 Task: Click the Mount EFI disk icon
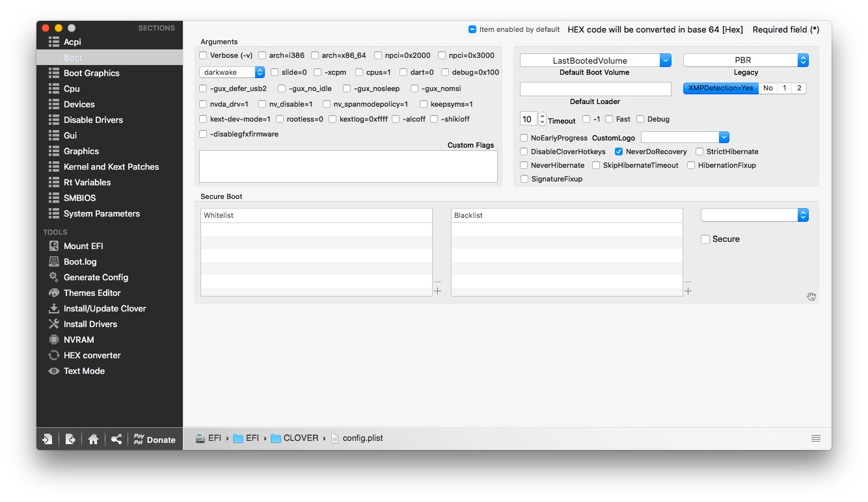pos(54,246)
